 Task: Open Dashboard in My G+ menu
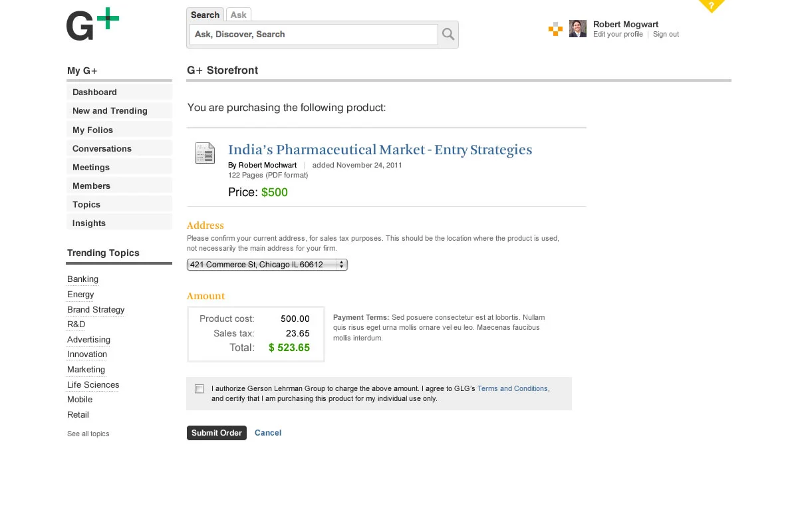tap(119, 92)
